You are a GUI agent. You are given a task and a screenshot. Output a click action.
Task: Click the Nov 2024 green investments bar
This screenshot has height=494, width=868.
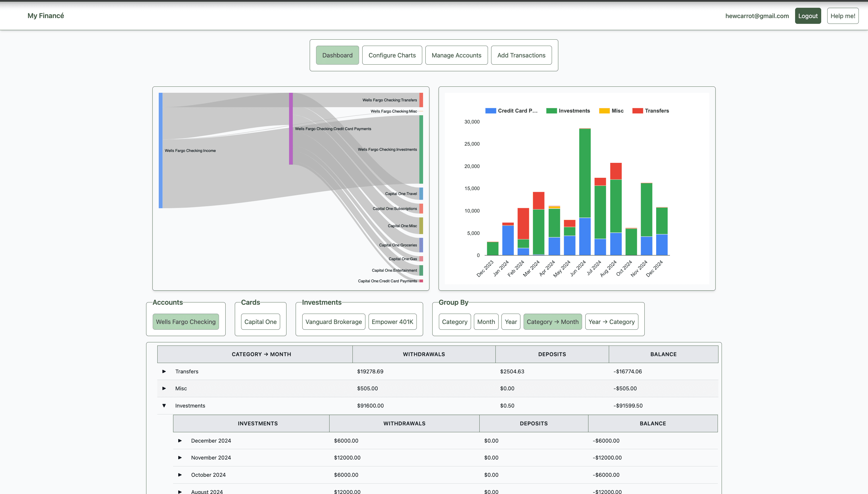(x=646, y=210)
